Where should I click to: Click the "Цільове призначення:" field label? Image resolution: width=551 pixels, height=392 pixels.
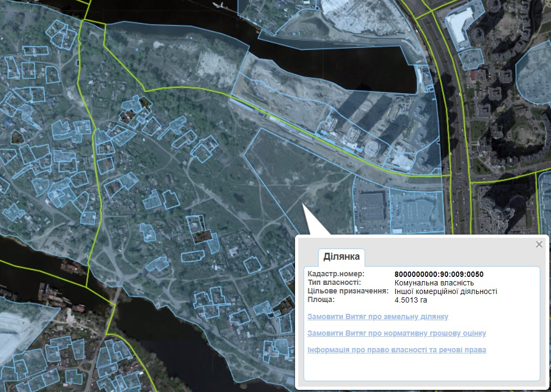click(x=348, y=291)
